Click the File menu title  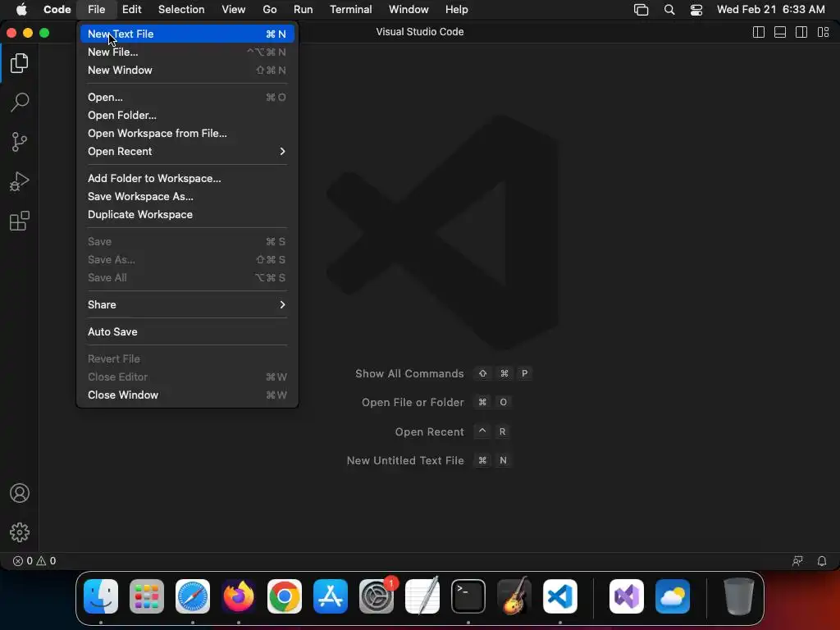click(x=97, y=10)
